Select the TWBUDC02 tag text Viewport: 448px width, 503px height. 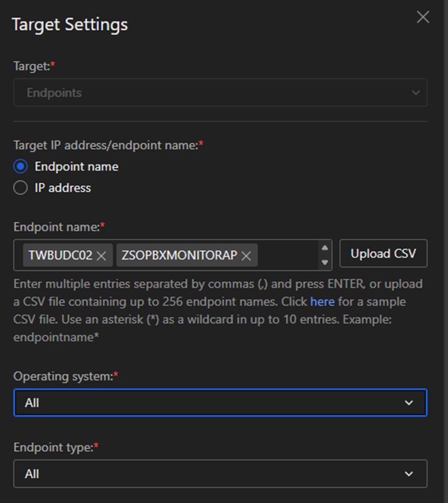[x=60, y=255]
